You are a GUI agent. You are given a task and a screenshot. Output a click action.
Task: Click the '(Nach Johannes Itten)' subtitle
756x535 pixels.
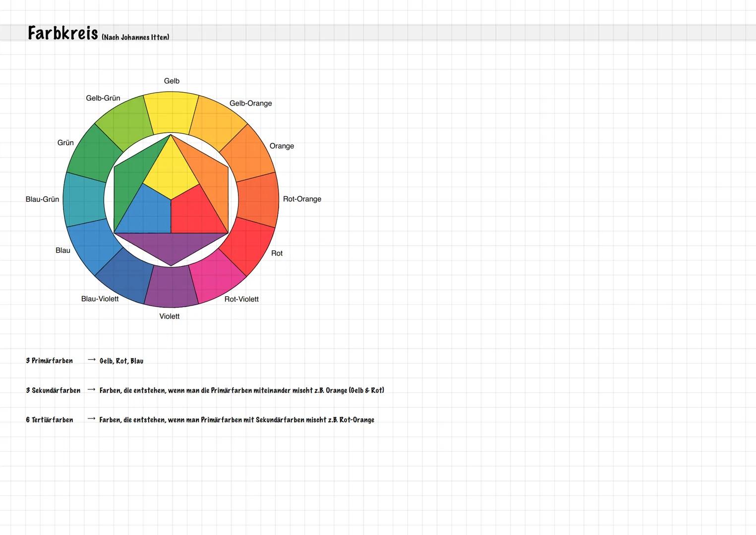135,37
